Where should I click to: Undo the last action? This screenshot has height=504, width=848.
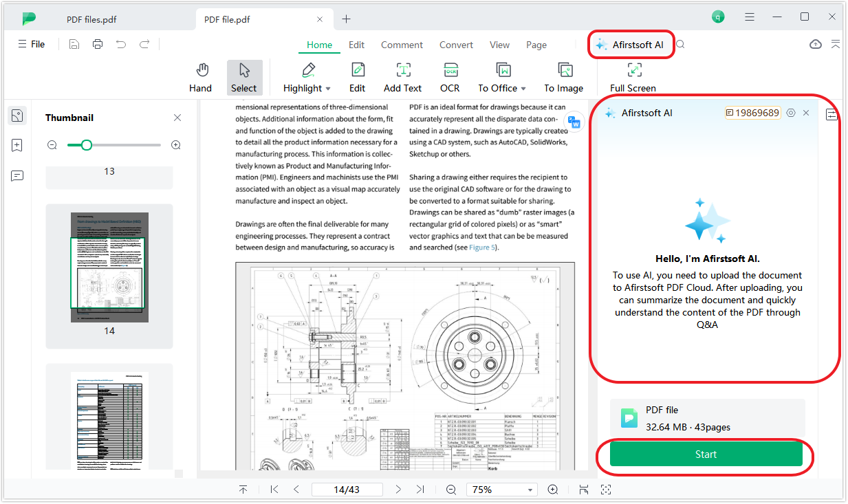click(x=121, y=44)
